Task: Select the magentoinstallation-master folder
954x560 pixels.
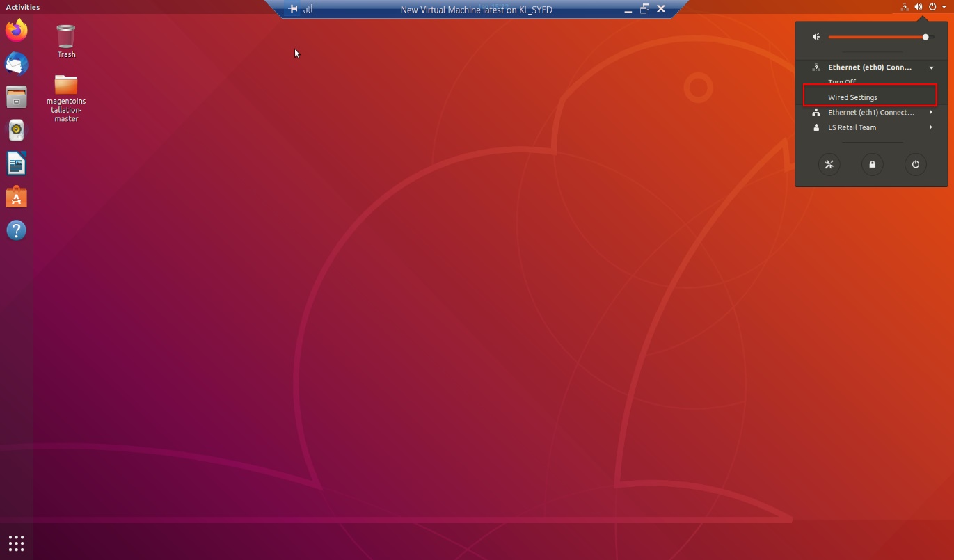Action: [66, 98]
